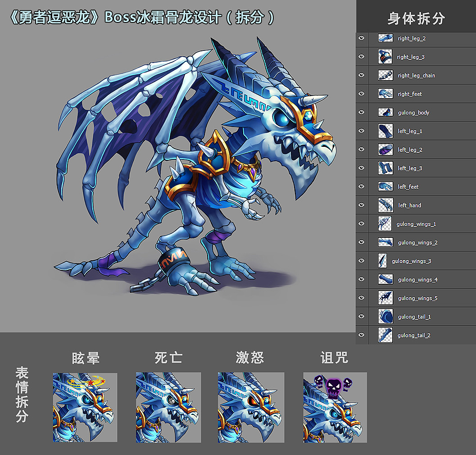This screenshot has width=476, height=455.
Task: Click the gulong_wings_5 layer thumbnail
Action: (x=385, y=298)
